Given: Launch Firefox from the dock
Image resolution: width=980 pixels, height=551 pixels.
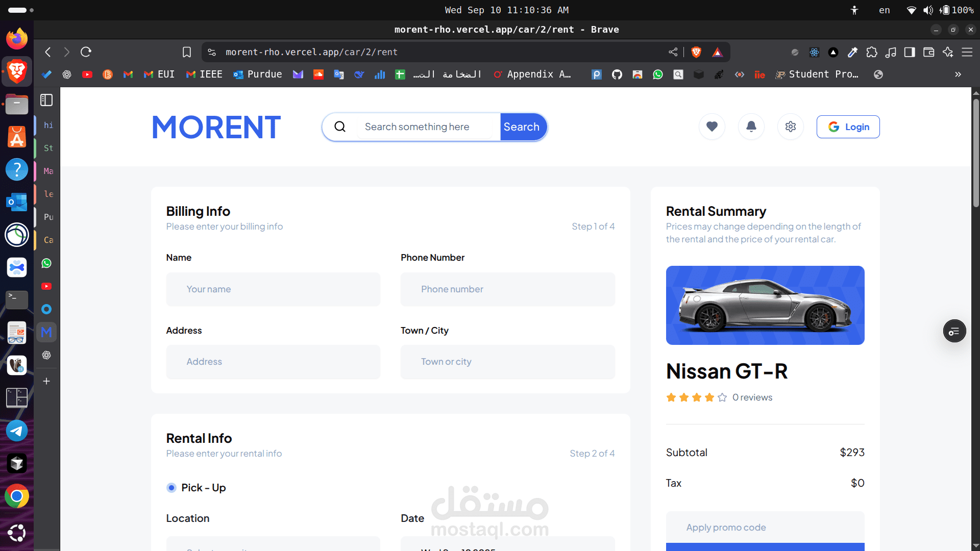Looking at the screenshot, I should (x=17, y=39).
